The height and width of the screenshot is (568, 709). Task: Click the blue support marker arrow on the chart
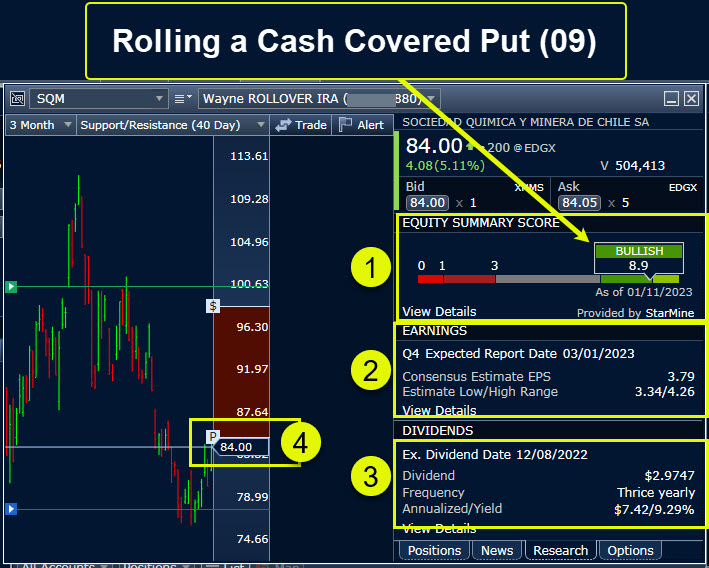point(11,509)
